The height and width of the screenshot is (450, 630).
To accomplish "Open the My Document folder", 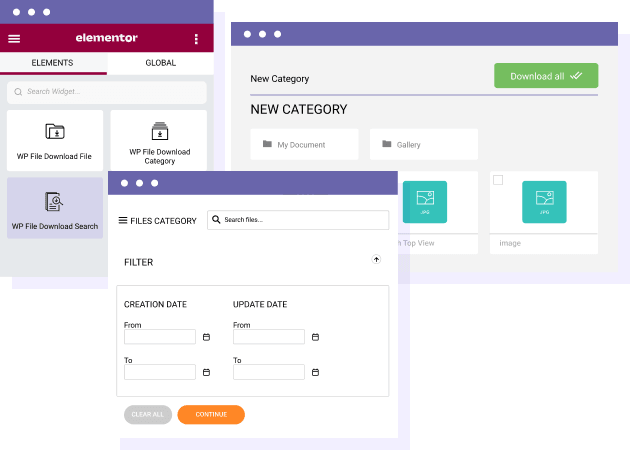I will point(304,145).
